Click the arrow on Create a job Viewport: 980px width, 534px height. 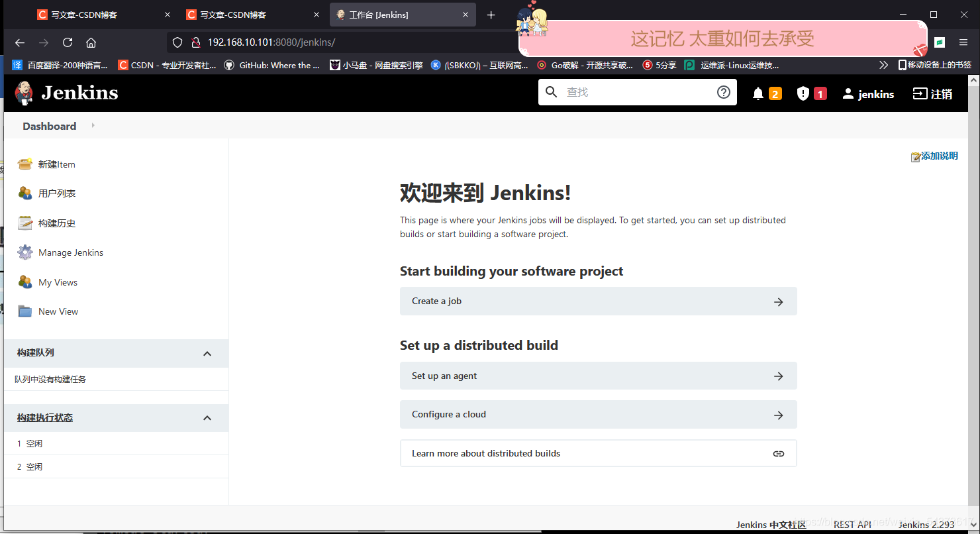point(779,301)
